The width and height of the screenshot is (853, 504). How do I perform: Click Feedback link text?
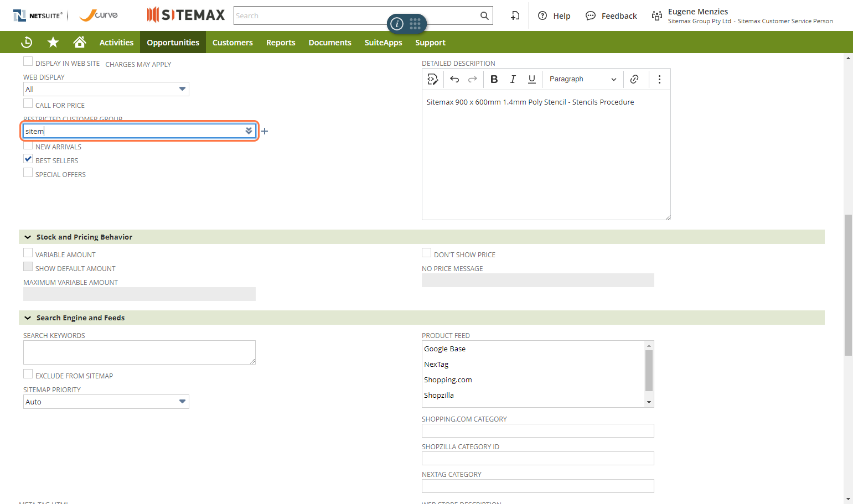pyautogui.click(x=619, y=16)
